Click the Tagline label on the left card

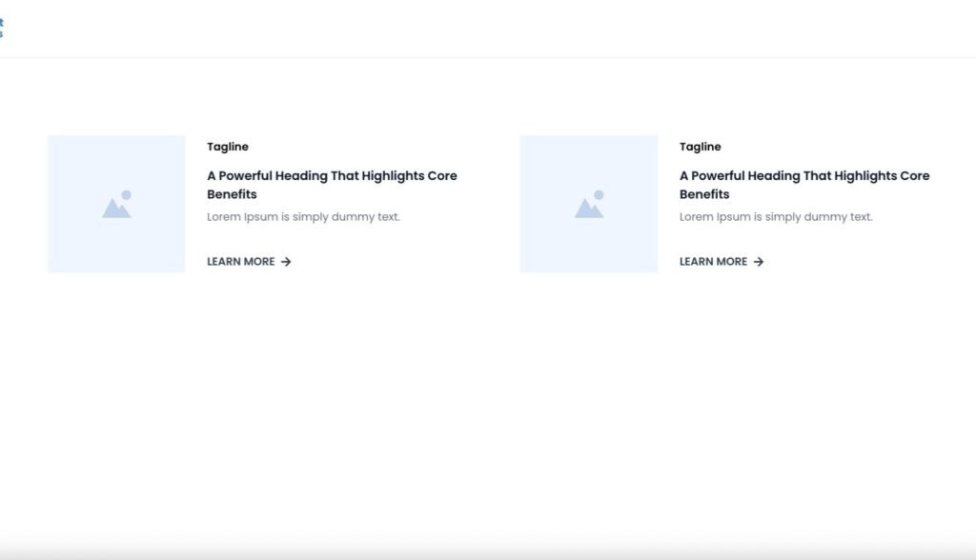[x=228, y=147]
